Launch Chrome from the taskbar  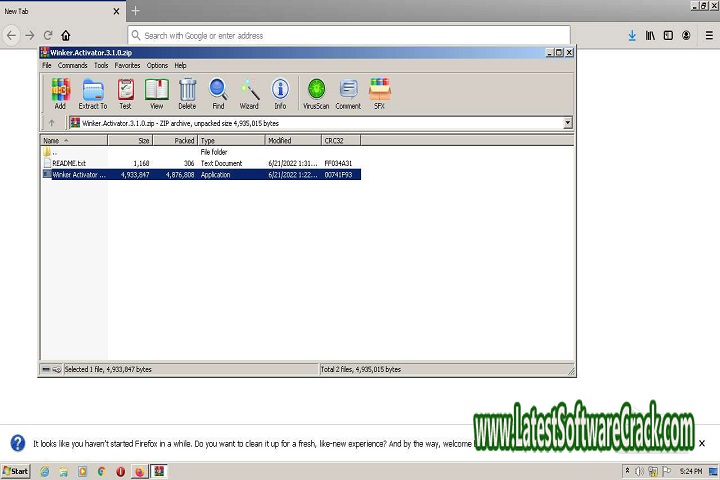(x=101, y=472)
